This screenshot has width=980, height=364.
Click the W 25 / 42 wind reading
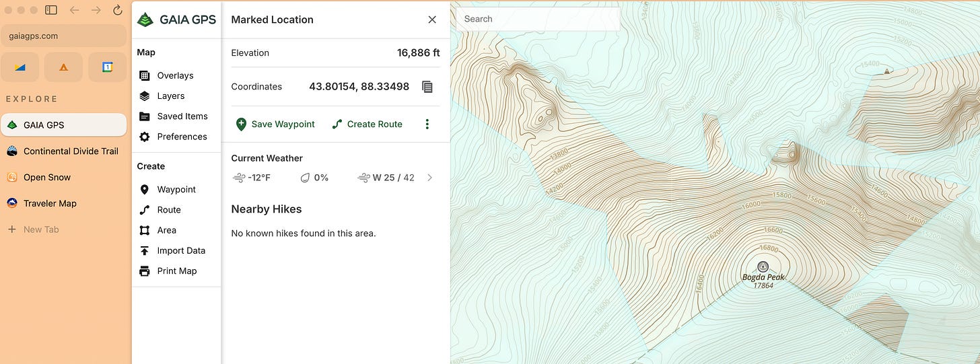coord(394,178)
